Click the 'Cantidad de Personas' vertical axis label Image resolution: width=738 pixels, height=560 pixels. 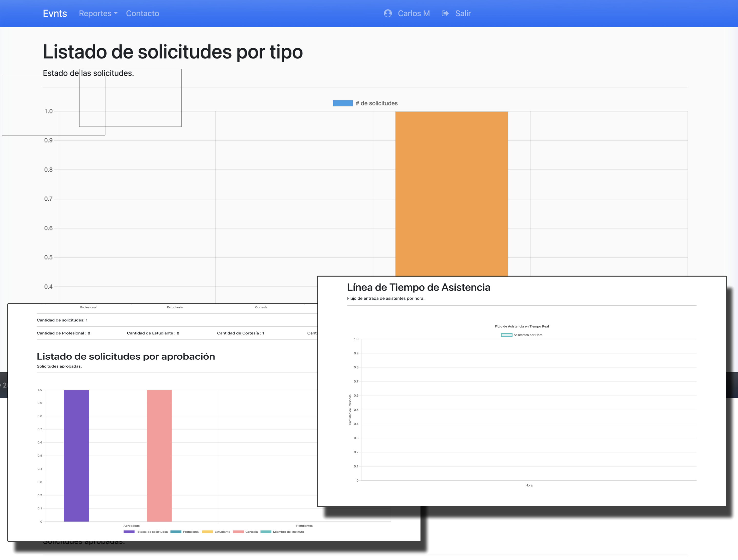[350, 410]
